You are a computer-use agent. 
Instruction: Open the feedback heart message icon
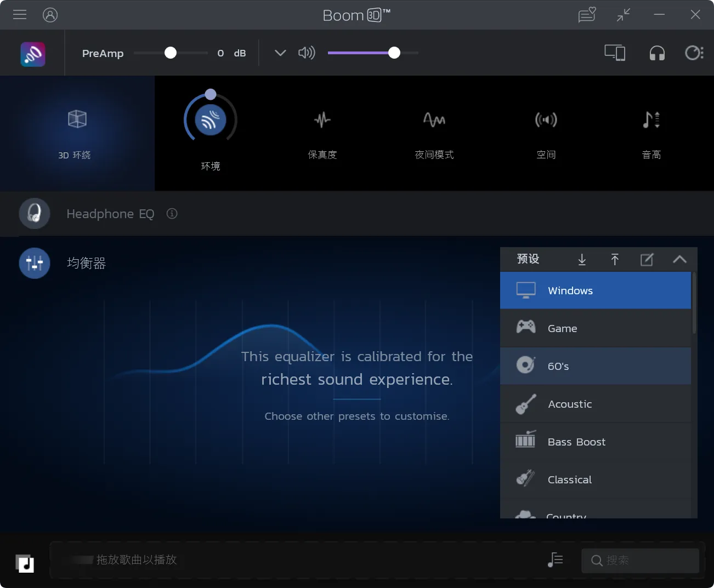[x=587, y=15]
